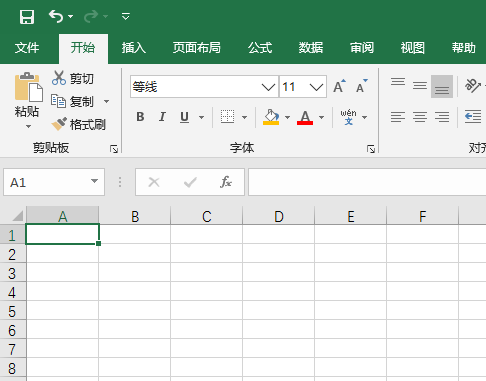Click the Select All corner triangle
The image size is (486, 381).
(x=17, y=216)
